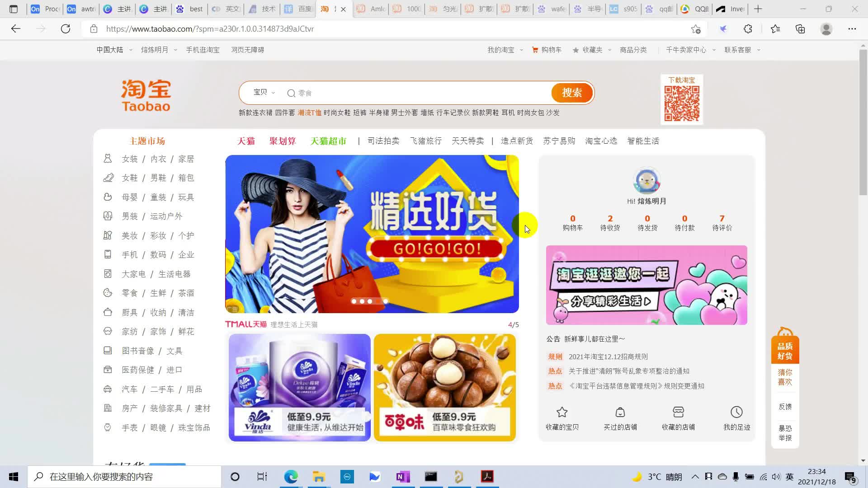The width and height of the screenshot is (868, 488).
Task: Select the 聚划算 tab
Action: click(283, 141)
